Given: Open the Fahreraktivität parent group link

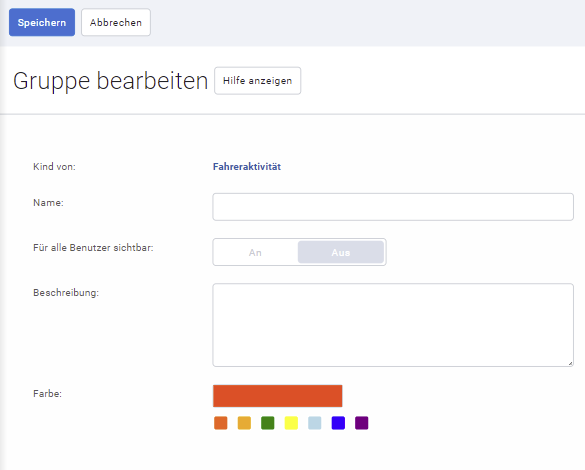Looking at the screenshot, I should (247, 167).
